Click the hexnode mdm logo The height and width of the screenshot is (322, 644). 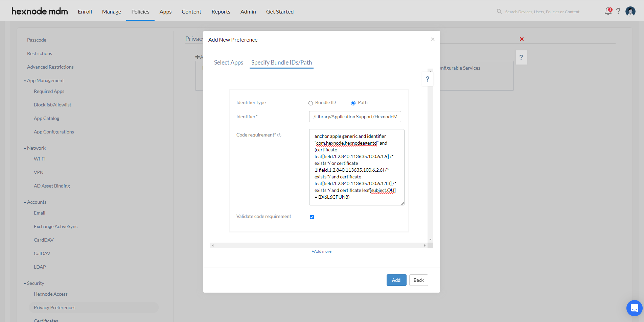(x=40, y=11)
